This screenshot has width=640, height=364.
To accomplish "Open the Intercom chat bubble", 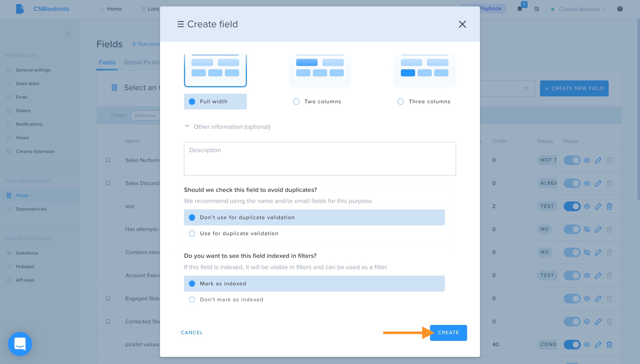I will click(x=20, y=344).
